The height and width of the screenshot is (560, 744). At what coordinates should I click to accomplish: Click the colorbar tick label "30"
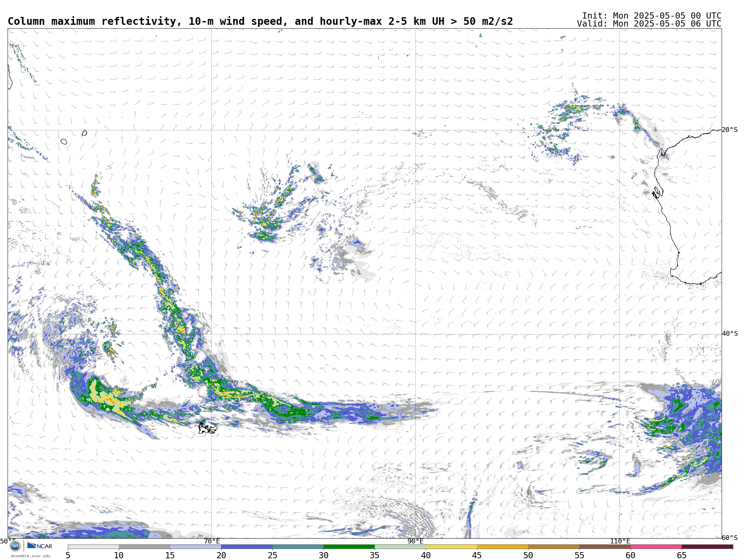(x=323, y=555)
